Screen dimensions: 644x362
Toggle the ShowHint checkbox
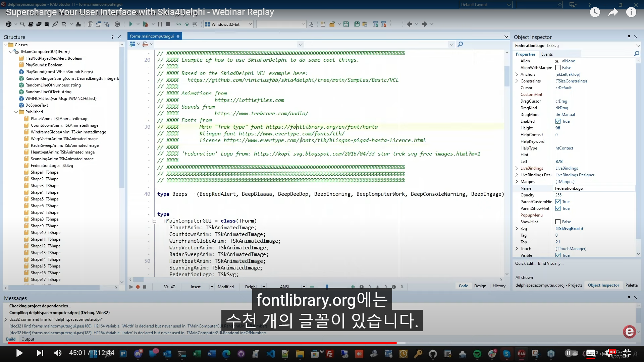pyautogui.click(x=558, y=222)
